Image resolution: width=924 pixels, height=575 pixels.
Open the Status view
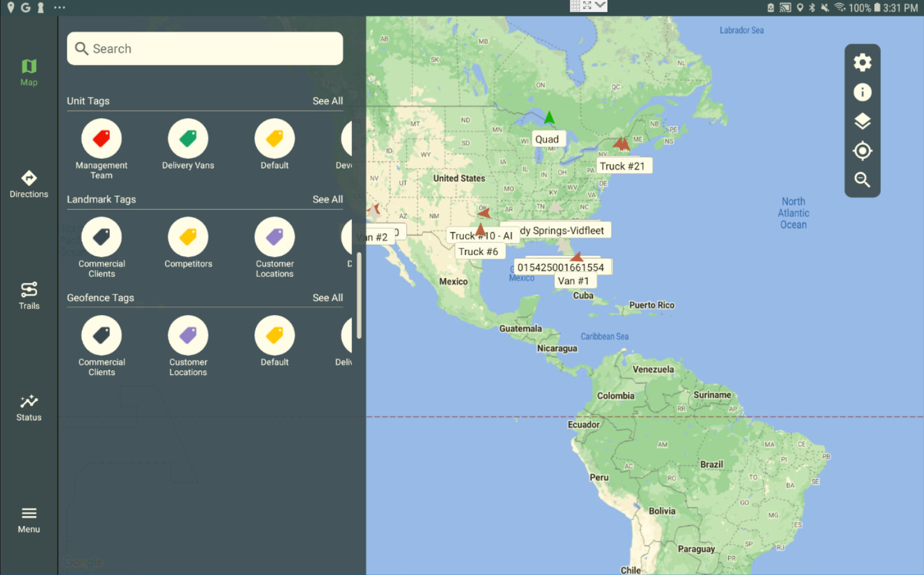pos(28,406)
